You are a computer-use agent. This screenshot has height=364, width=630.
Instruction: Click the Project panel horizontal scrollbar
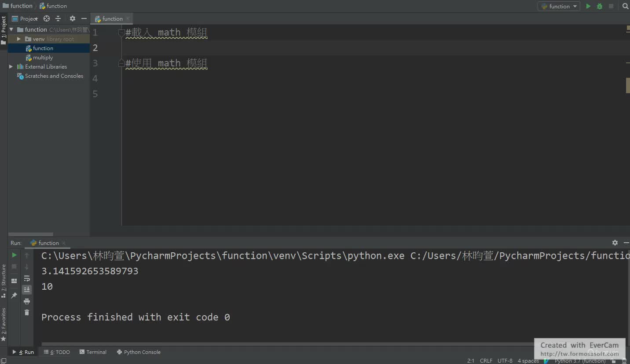[x=31, y=234]
